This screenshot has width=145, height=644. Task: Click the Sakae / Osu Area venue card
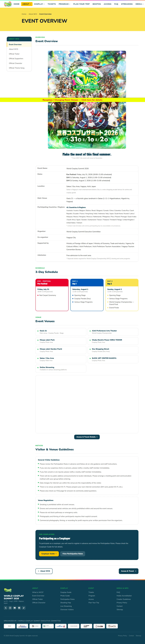(61, 359)
